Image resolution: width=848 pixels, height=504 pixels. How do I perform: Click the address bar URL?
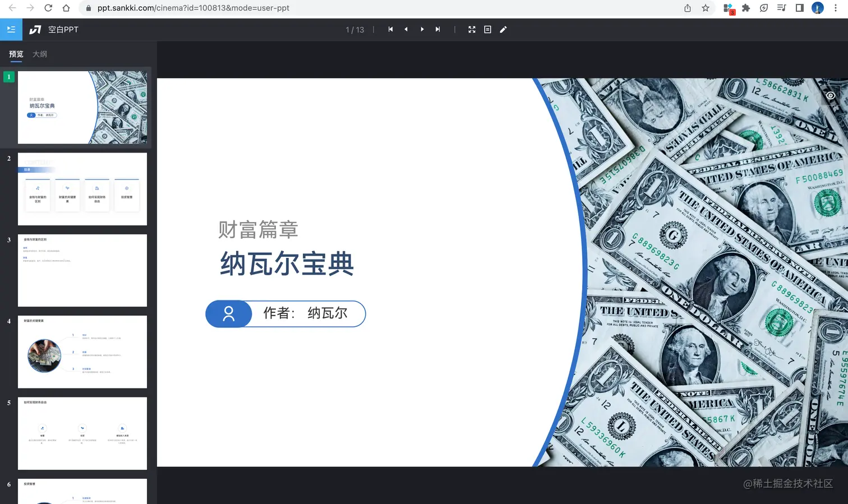193,8
